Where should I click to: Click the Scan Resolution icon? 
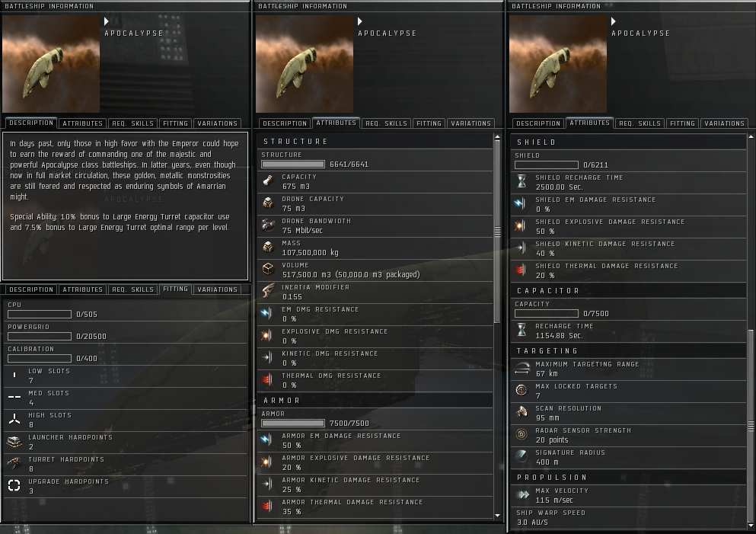pyautogui.click(x=522, y=412)
